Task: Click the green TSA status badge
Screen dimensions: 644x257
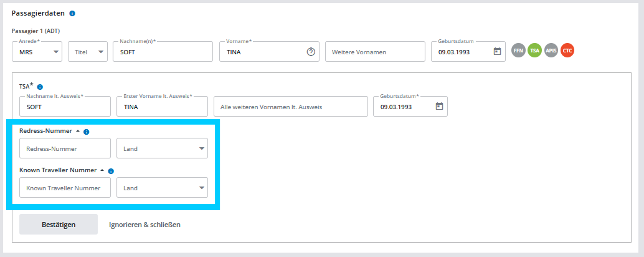Action: [534, 51]
